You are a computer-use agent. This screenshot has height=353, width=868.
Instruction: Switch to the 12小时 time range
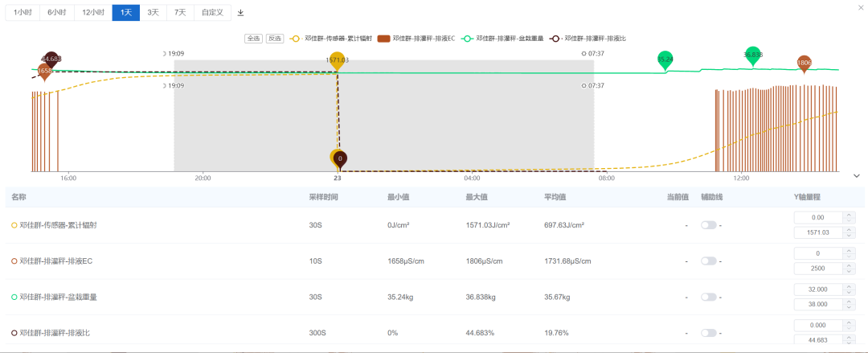tap(93, 13)
